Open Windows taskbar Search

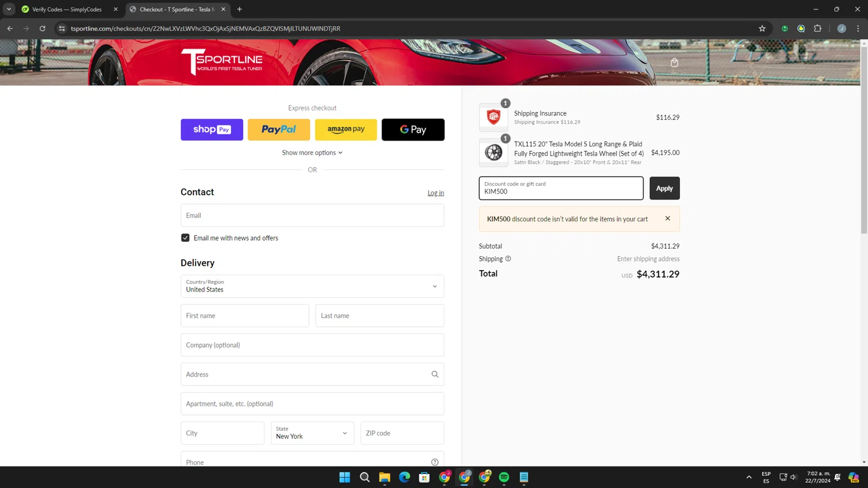point(365,477)
